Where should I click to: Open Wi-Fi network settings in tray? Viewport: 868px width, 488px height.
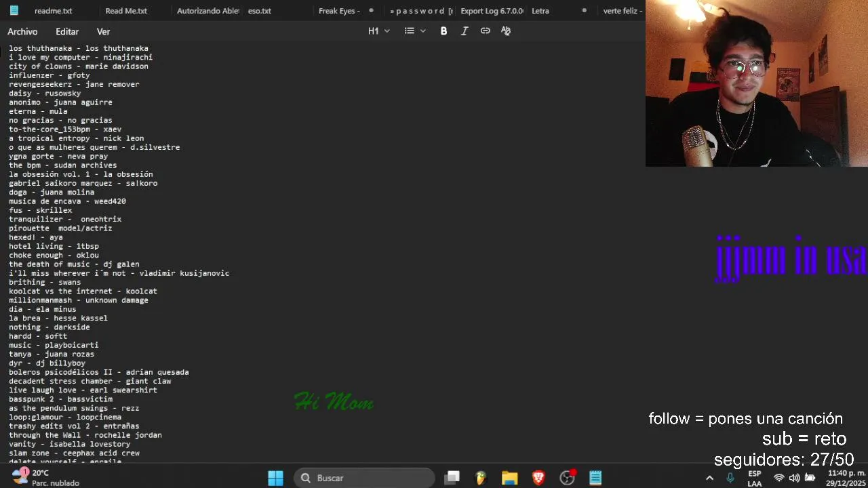click(x=779, y=478)
